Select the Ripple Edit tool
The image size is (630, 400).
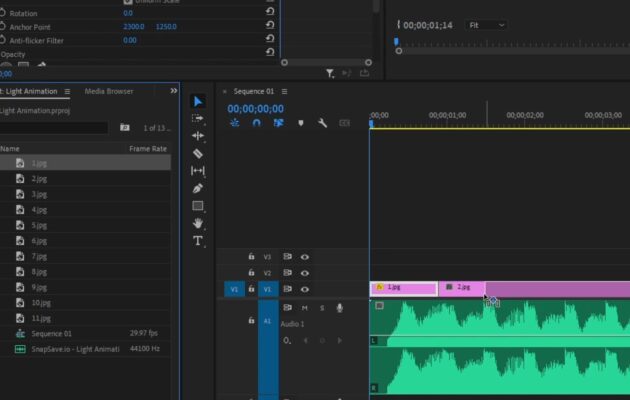click(198, 136)
